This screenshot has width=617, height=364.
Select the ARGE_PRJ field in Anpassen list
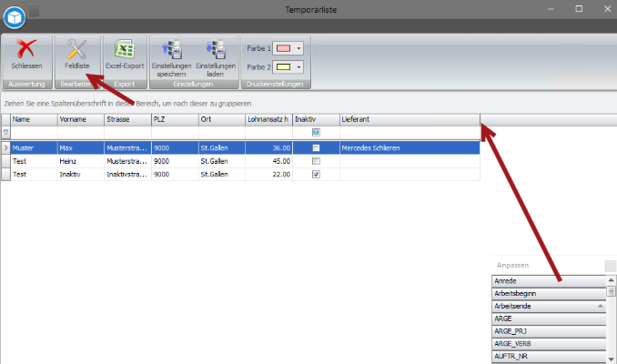(x=548, y=331)
